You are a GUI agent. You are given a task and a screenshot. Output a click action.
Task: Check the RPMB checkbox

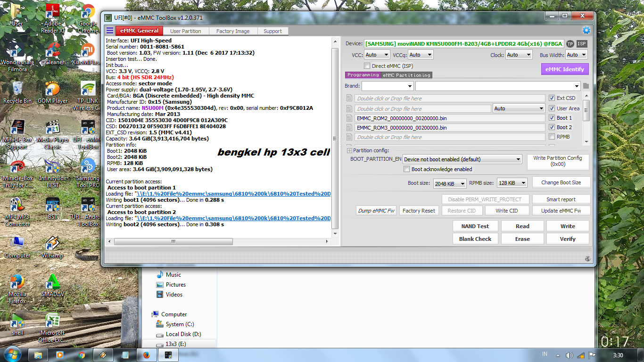552,137
